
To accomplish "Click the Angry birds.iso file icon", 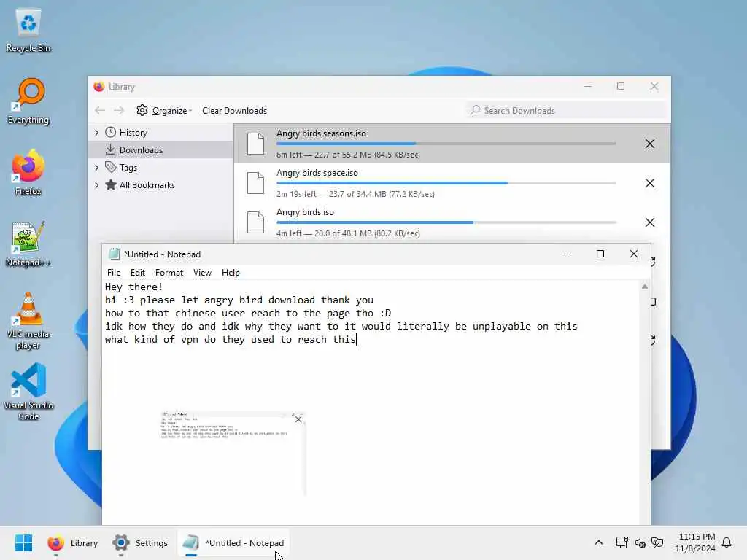I will point(256,222).
